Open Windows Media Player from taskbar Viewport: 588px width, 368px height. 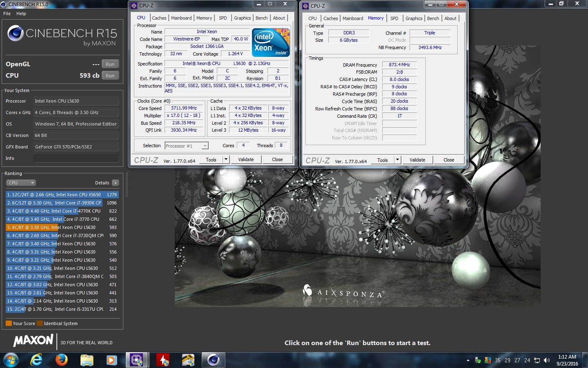point(111,360)
